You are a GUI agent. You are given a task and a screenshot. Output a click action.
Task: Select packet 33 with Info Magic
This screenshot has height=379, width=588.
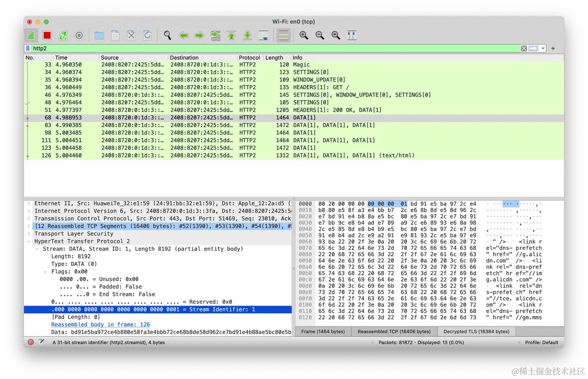(294, 65)
